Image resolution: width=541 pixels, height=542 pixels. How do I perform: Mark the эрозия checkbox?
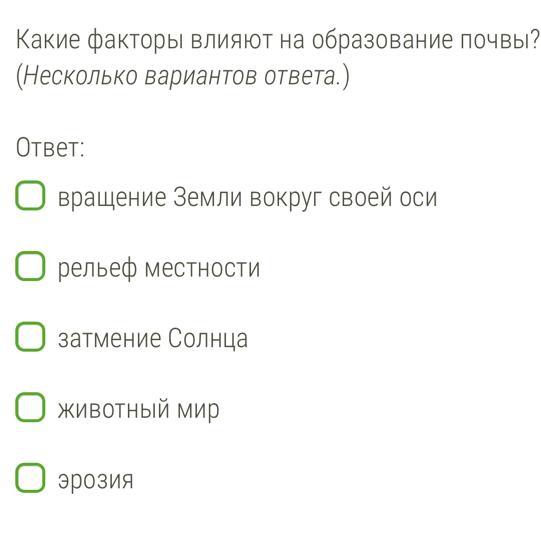pyautogui.click(x=30, y=478)
